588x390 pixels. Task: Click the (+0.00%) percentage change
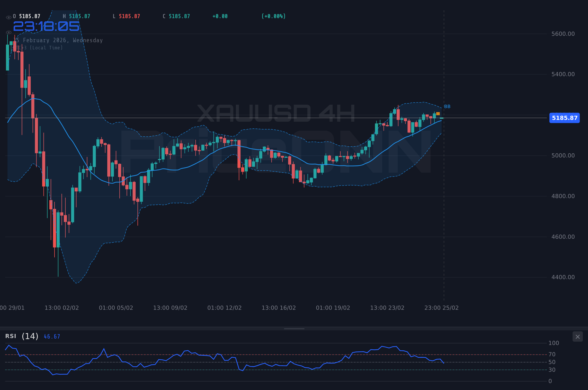click(273, 16)
